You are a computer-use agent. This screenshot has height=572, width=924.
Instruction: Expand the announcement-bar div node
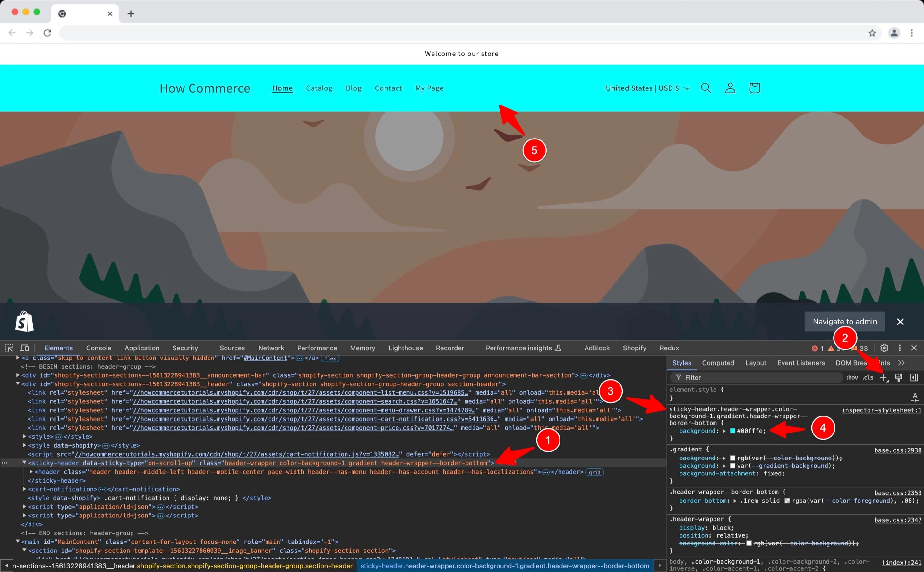point(17,375)
